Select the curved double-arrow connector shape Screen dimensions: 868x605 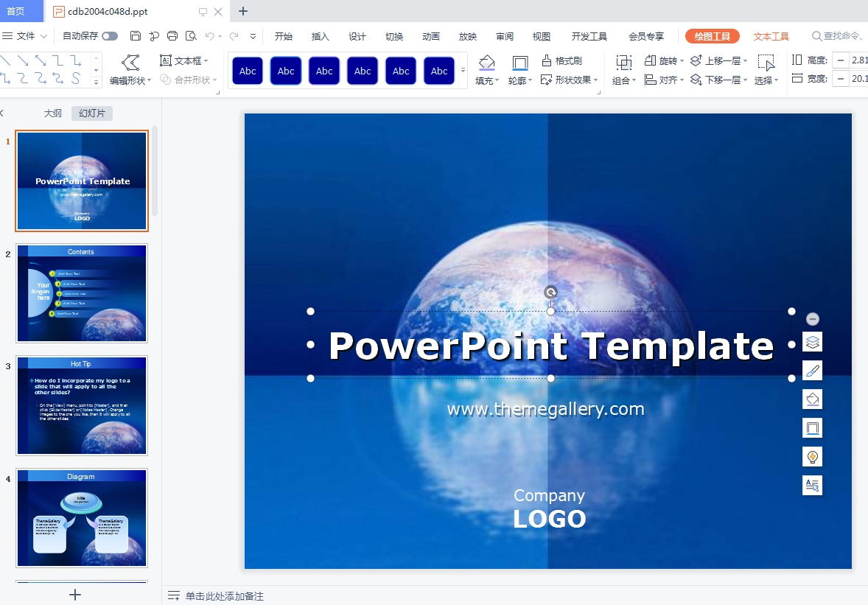tap(57, 78)
